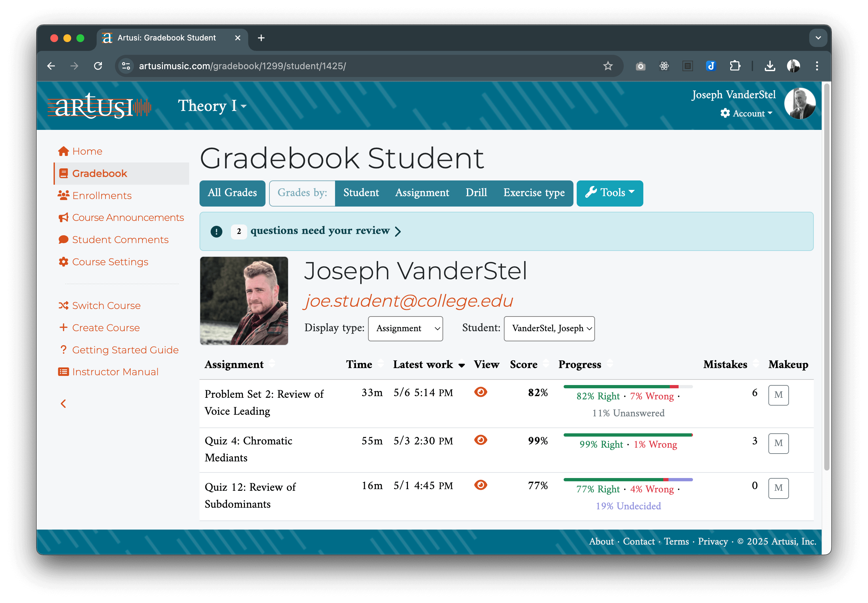Click the Create Course plus icon
This screenshot has height=603, width=868.
coord(63,328)
